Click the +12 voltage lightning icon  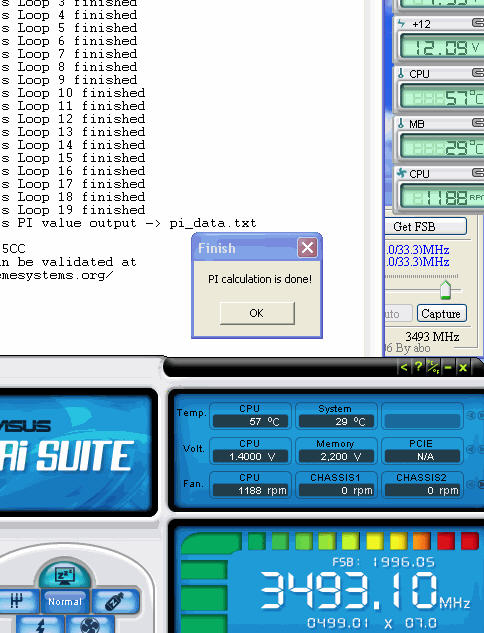pyautogui.click(x=401, y=23)
